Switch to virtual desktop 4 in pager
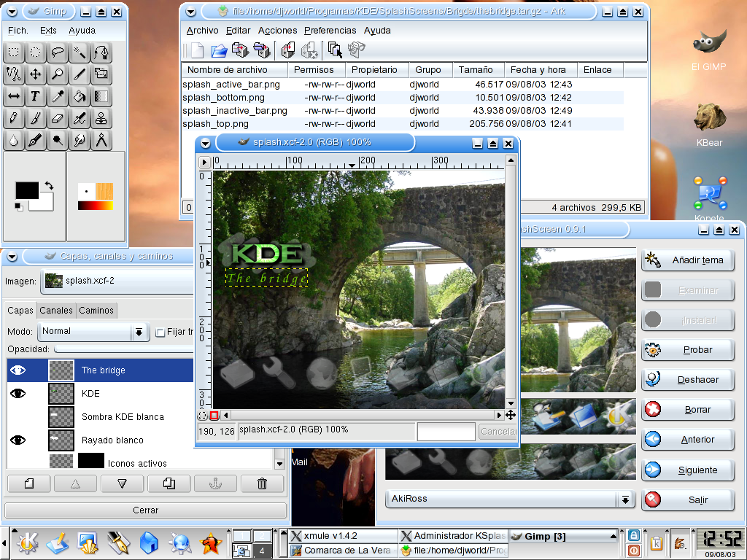 pyautogui.click(x=262, y=551)
